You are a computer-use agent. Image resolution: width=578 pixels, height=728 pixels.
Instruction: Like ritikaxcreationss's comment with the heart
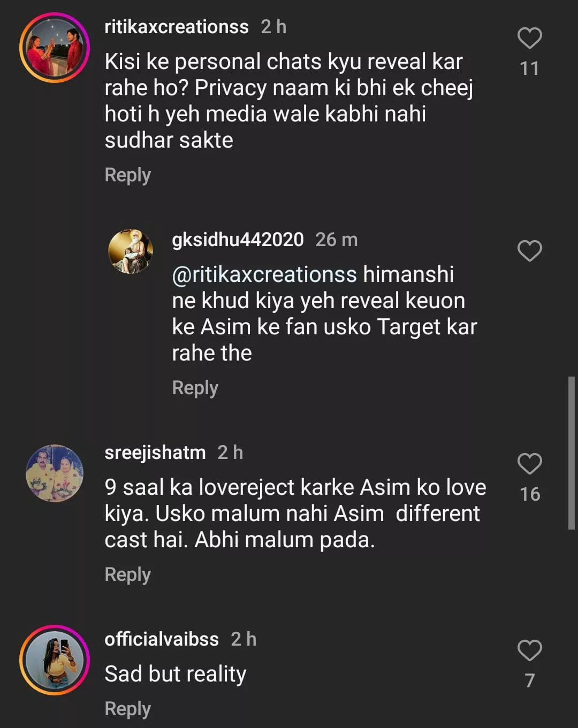click(529, 39)
